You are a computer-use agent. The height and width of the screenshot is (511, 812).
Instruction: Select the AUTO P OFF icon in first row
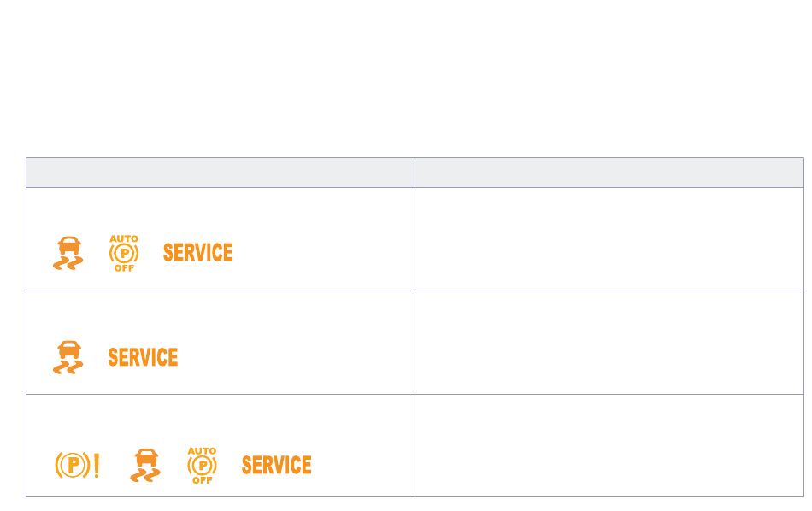[x=124, y=253]
